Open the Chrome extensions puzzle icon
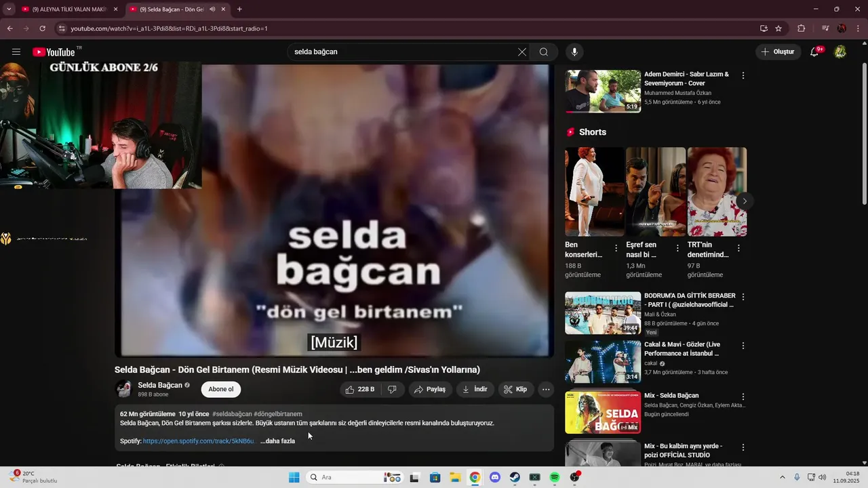The image size is (868, 488). 801,28
